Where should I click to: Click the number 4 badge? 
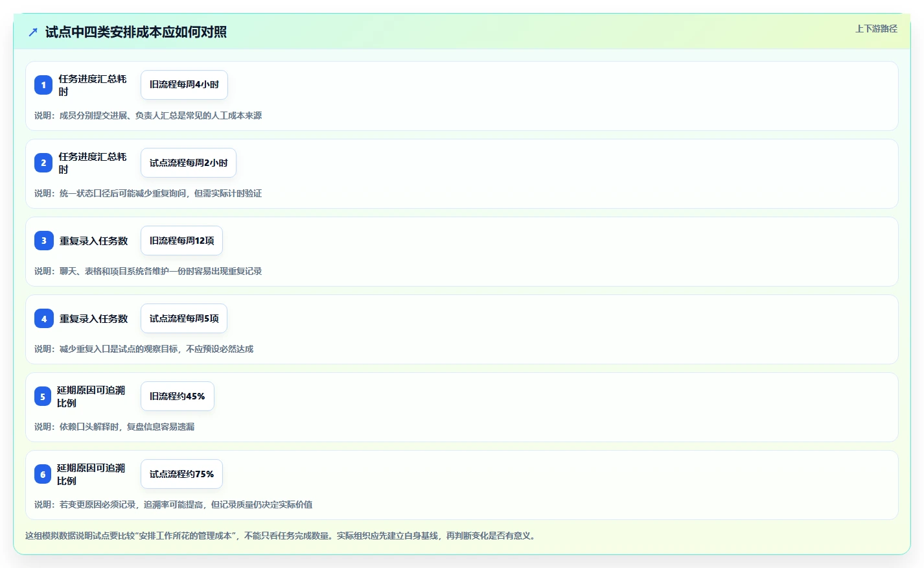[43, 318]
